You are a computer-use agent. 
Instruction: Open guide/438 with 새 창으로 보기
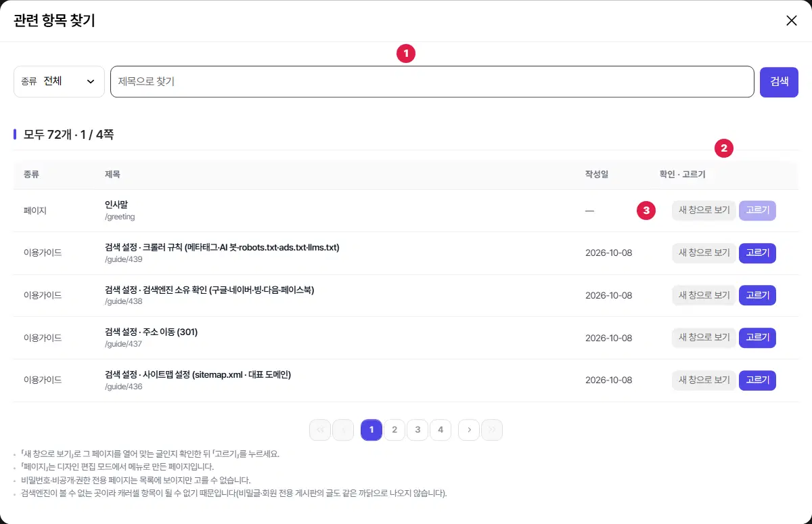point(704,295)
